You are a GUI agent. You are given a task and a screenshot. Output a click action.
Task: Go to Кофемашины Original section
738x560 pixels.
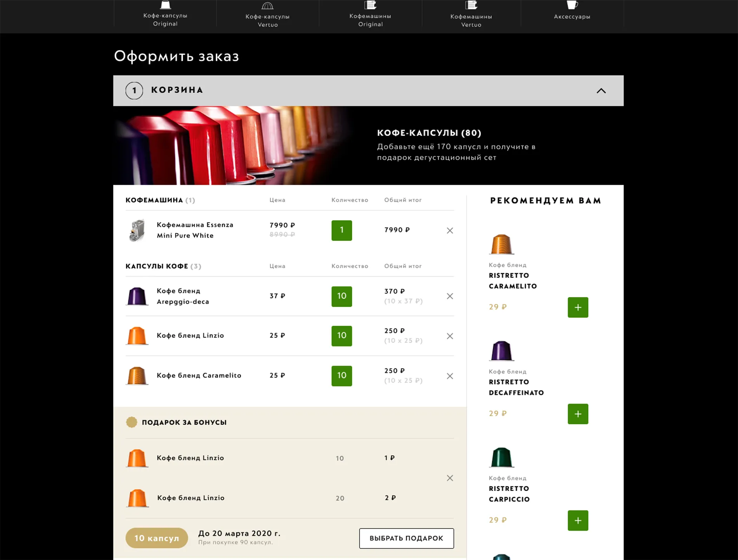370,15
